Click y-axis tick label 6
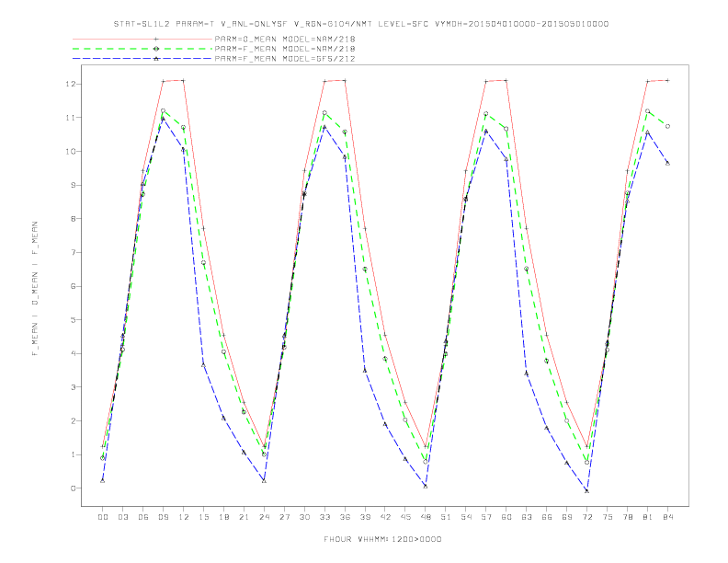 pyautogui.click(x=73, y=286)
